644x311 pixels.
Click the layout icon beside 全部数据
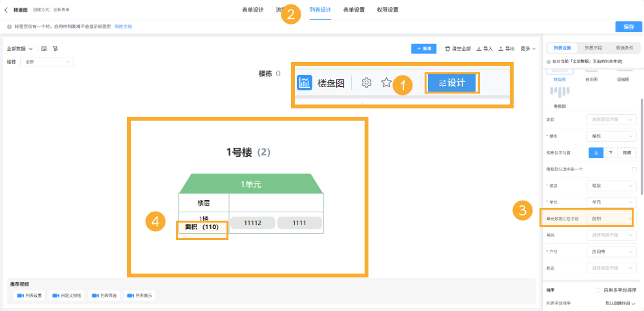pos(44,48)
